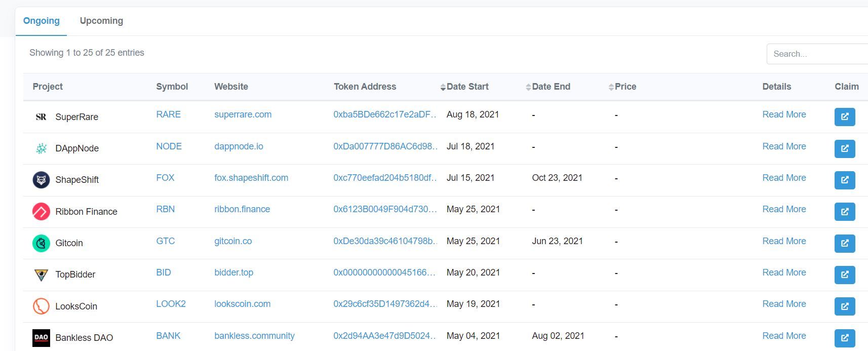Click the TopBidder logo icon
Viewport: 868px width, 351px height.
(x=41, y=275)
